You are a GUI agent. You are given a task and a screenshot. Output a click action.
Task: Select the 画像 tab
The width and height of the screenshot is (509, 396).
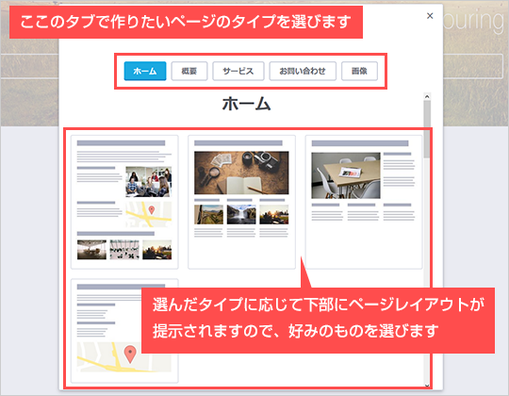point(359,71)
